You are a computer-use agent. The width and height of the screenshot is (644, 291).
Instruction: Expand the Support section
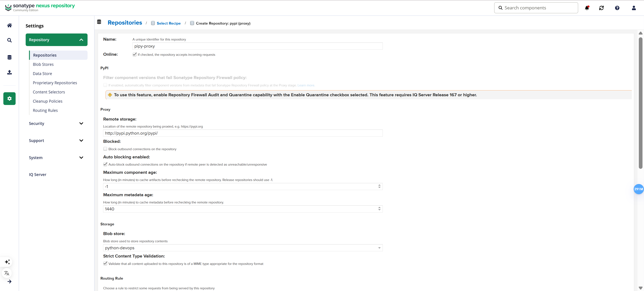57,140
